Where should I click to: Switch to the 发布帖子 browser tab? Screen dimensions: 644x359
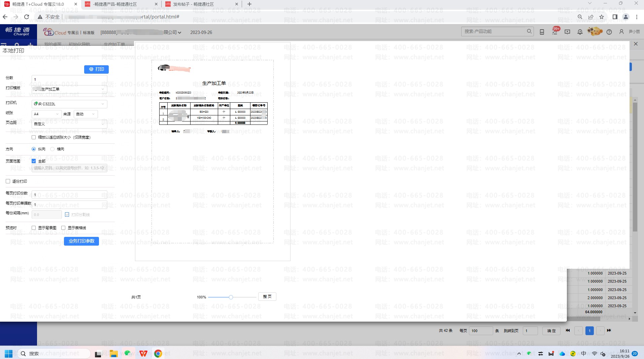pos(201,4)
